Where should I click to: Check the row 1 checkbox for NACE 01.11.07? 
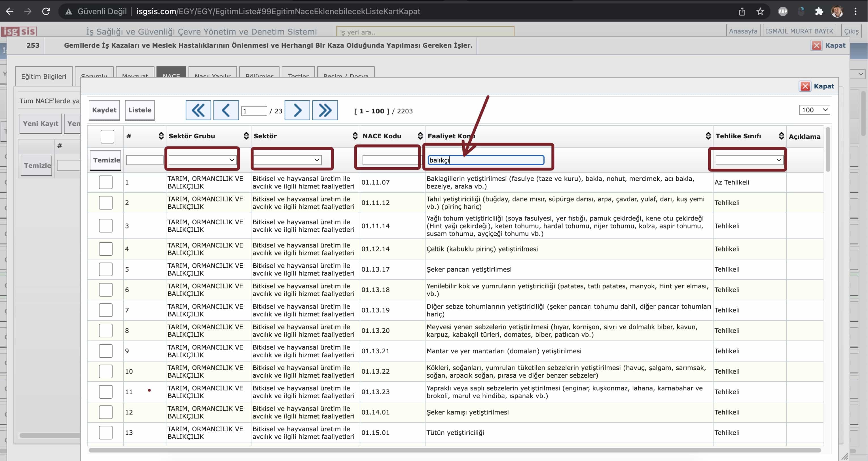105,182
